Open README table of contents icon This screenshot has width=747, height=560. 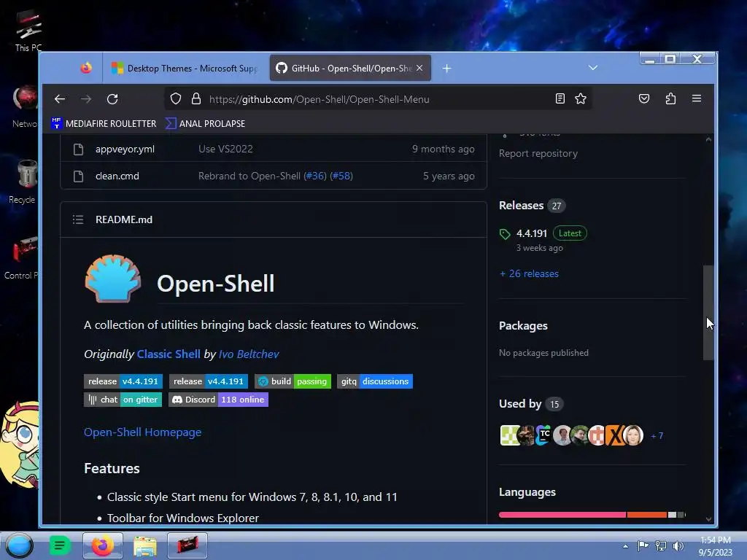coord(78,219)
